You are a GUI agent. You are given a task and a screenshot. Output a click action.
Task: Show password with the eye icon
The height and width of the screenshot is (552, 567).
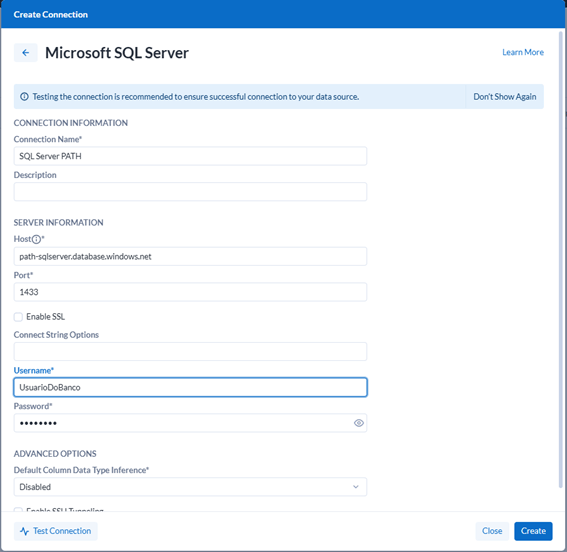point(358,423)
